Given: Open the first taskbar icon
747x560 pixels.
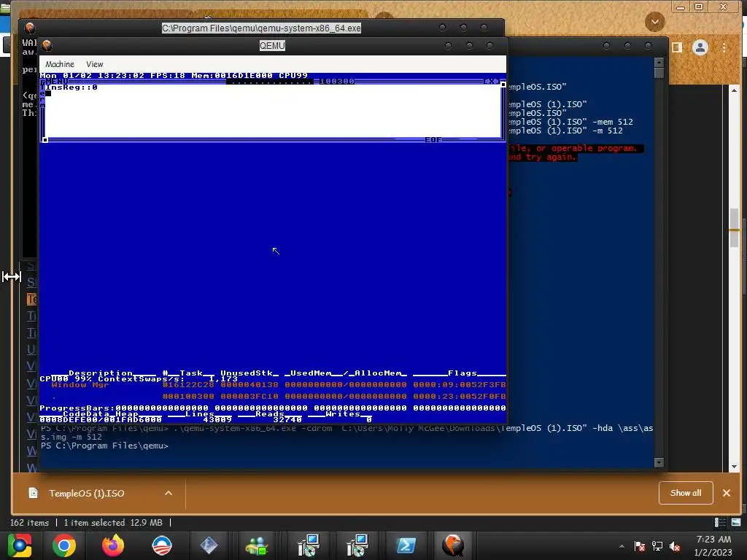Looking at the screenshot, I should 20,545.
